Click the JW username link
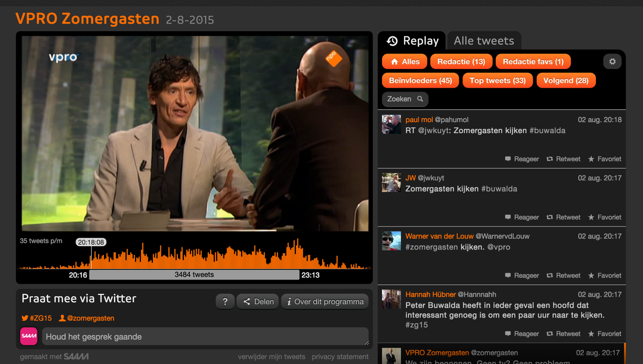 (x=410, y=178)
